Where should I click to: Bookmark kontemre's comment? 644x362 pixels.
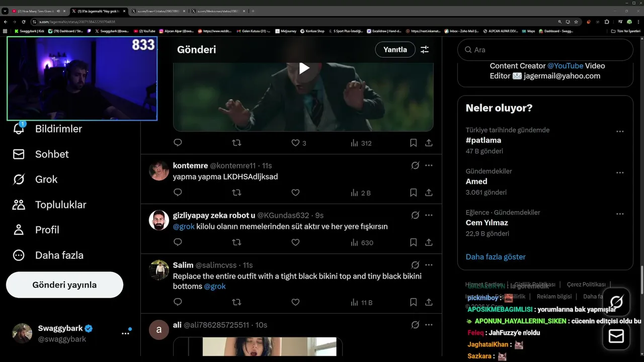point(413,193)
